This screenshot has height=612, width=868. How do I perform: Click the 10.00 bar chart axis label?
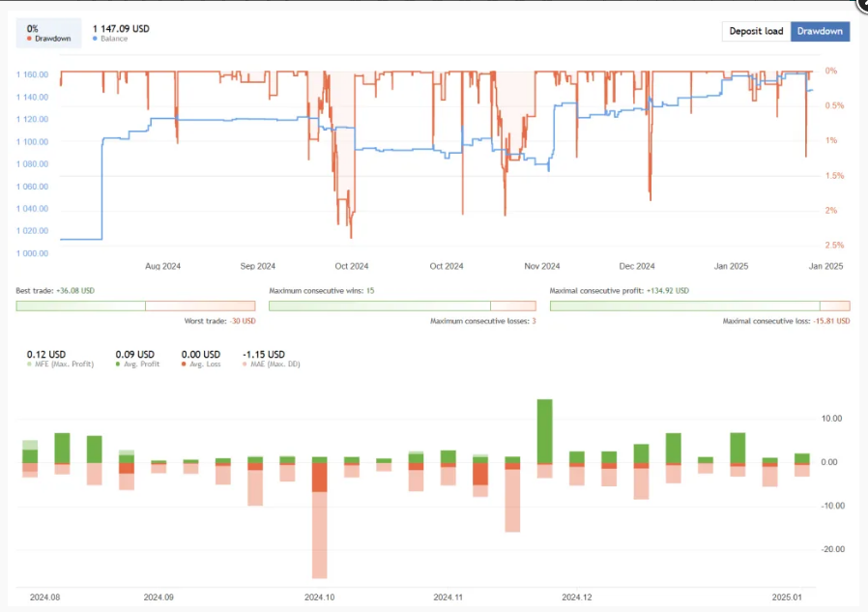831,419
